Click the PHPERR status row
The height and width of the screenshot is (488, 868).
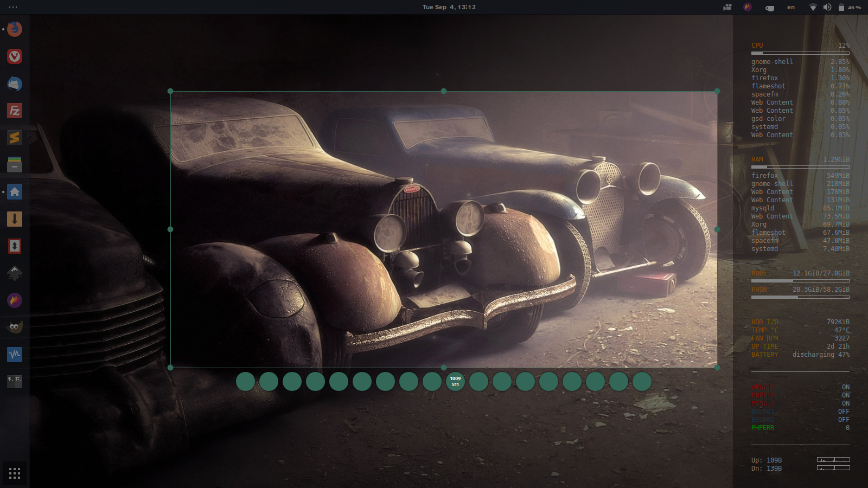pyautogui.click(x=800, y=428)
